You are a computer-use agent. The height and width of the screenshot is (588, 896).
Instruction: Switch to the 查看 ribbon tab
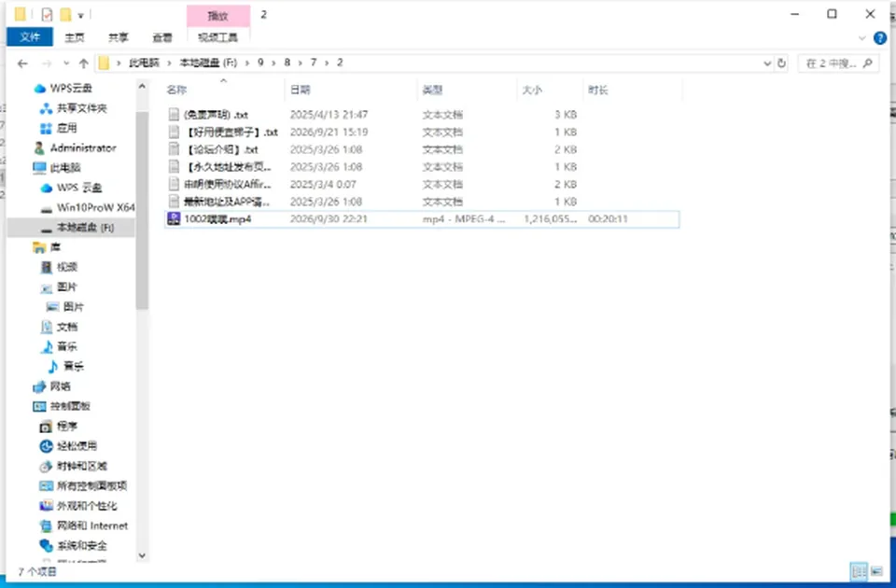coord(162,37)
